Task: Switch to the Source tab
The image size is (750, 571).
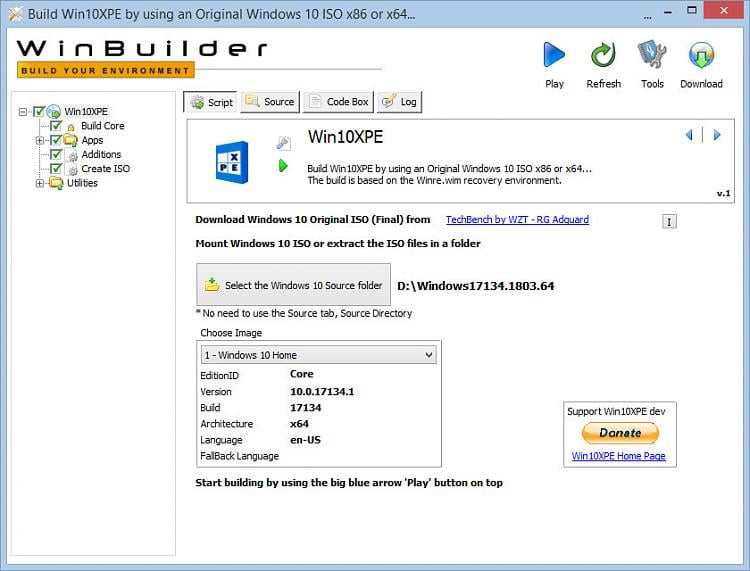Action: coord(270,102)
